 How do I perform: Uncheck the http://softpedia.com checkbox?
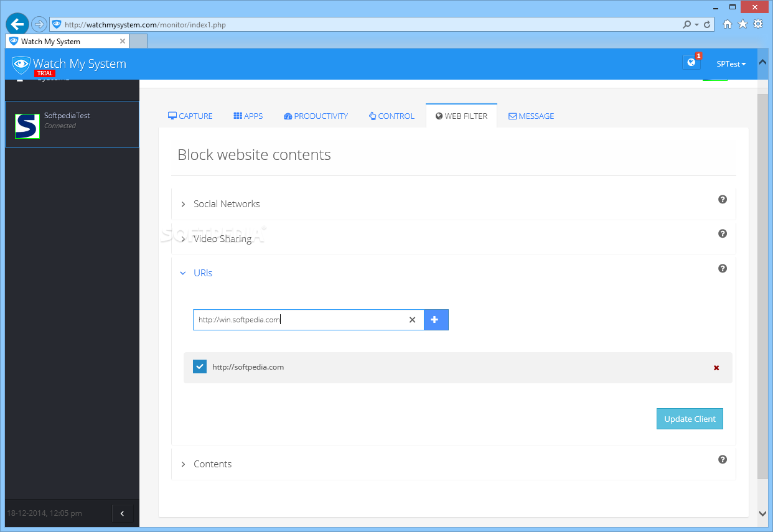[x=199, y=367]
